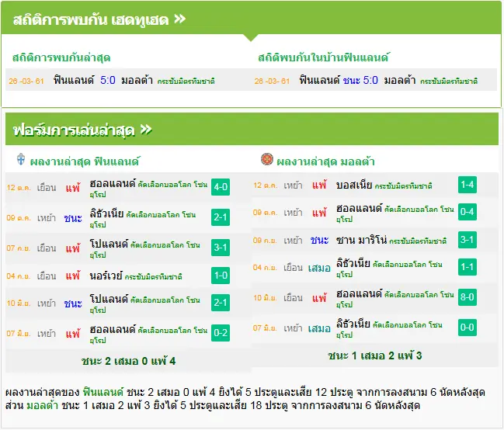Click โปแลนด์ team in Finland's 10 มิ.ย. row

coord(109,299)
